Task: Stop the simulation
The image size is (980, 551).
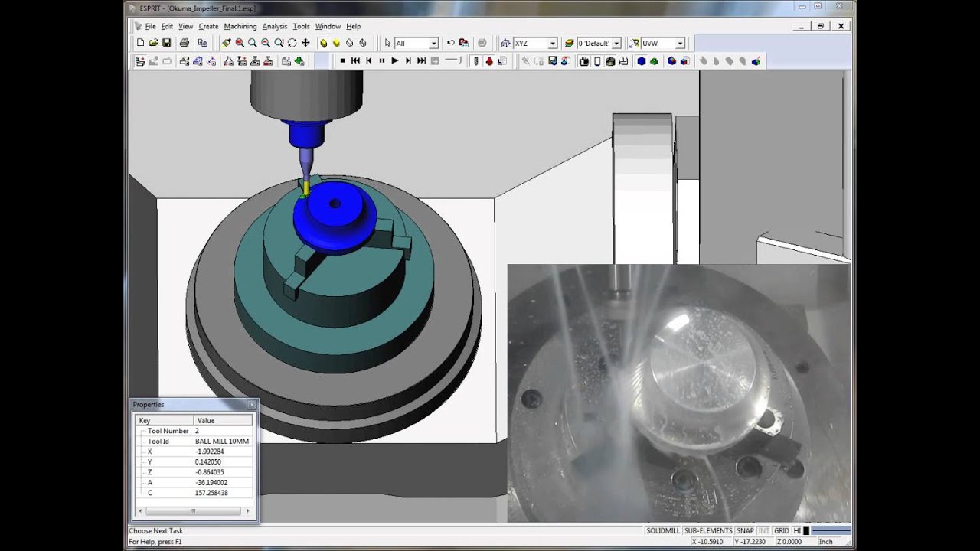Action: tap(342, 60)
